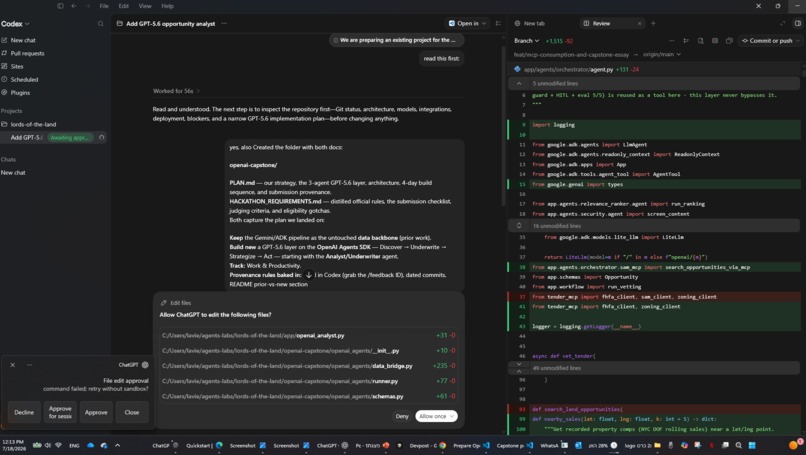This screenshot has height=455, width=806.
Task: Click the expand panel icon top right
Action: click(782, 24)
